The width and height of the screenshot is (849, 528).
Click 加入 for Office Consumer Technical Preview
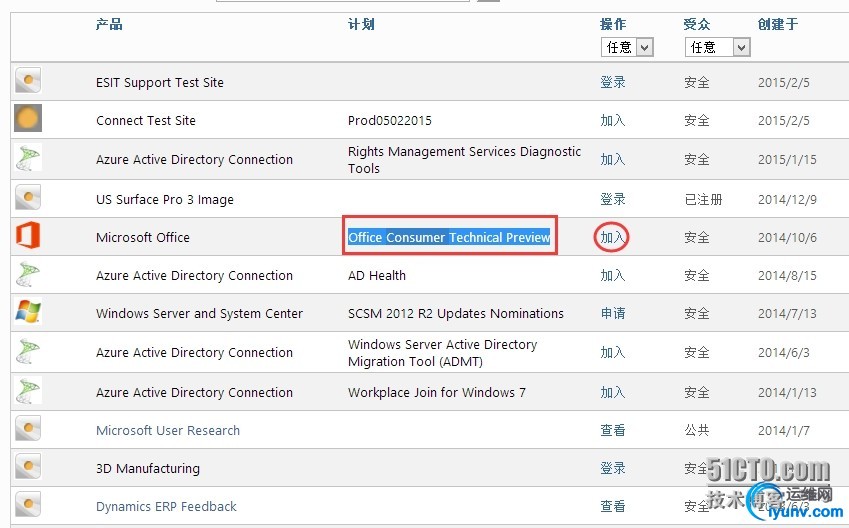[x=612, y=237]
